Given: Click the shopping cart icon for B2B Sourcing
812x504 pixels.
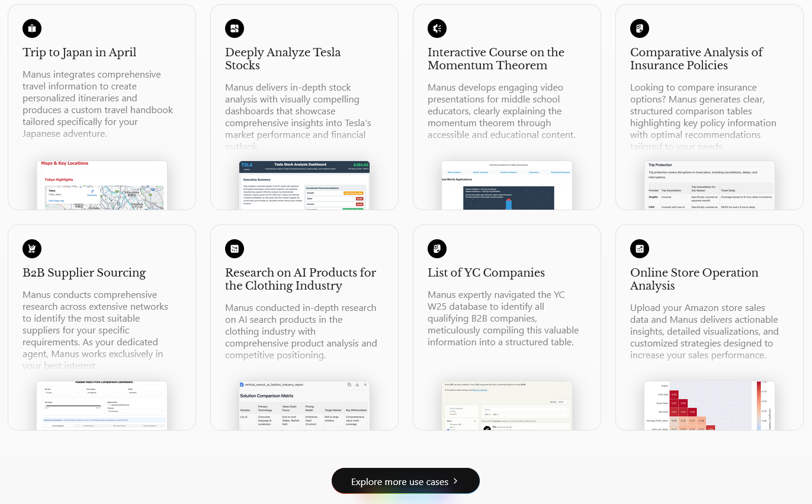Looking at the screenshot, I should pyautogui.click(x=32, y=249).
